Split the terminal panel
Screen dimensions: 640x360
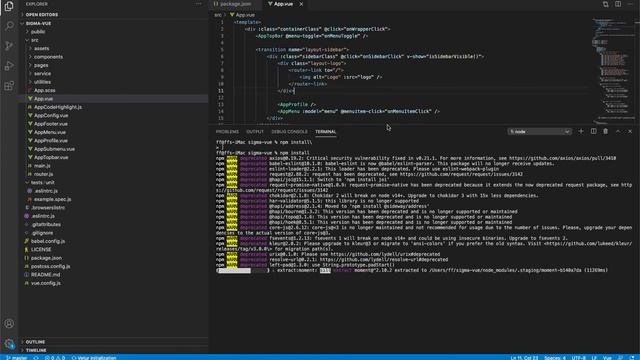coord(593,131)
